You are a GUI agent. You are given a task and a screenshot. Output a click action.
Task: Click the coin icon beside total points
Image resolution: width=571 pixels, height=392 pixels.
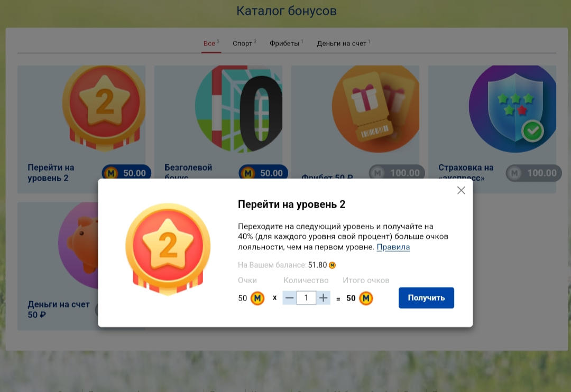click(x=366, y=298)
